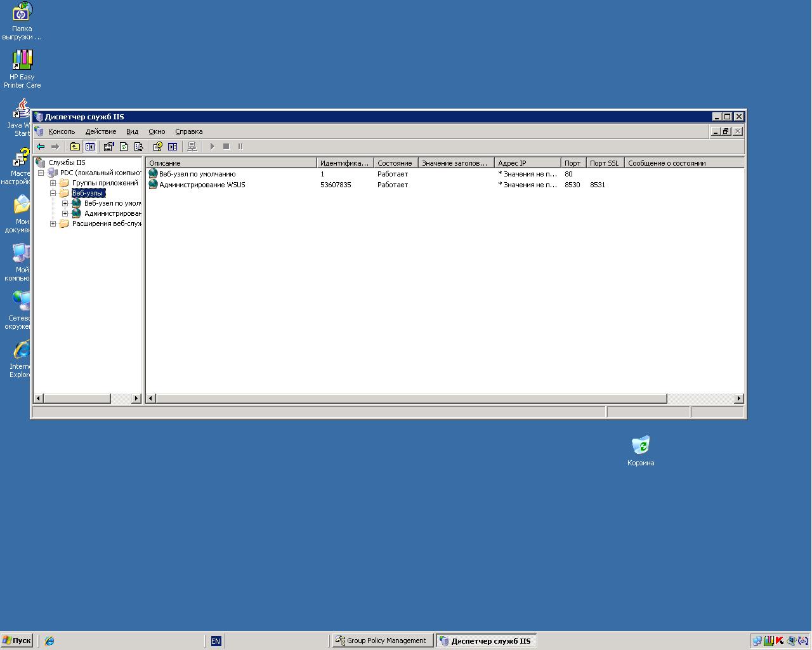Click Диспетчер служб IIS taskbar button
This screenshot has height=650, width=812.
click(487, 640)
